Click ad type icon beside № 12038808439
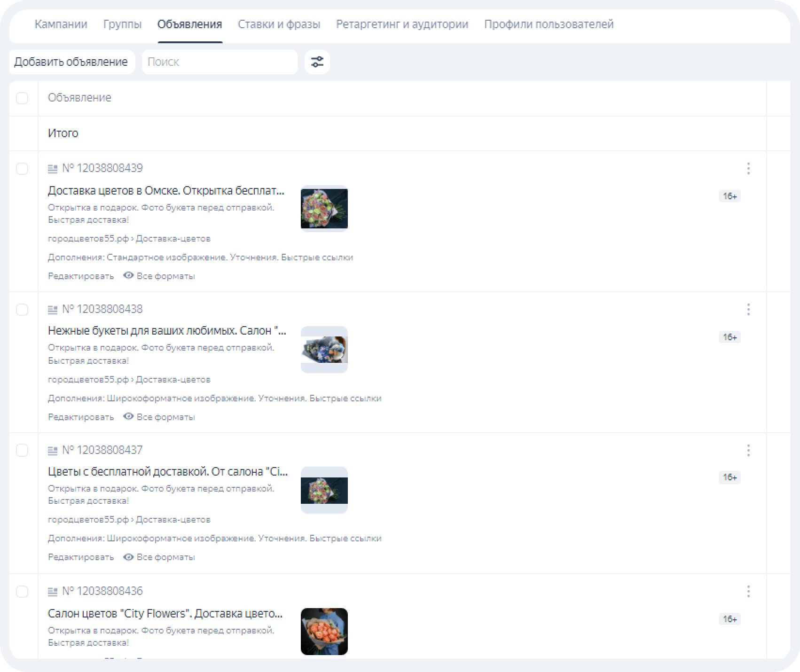Screen dimensions: 800x672 coord(53,168)
